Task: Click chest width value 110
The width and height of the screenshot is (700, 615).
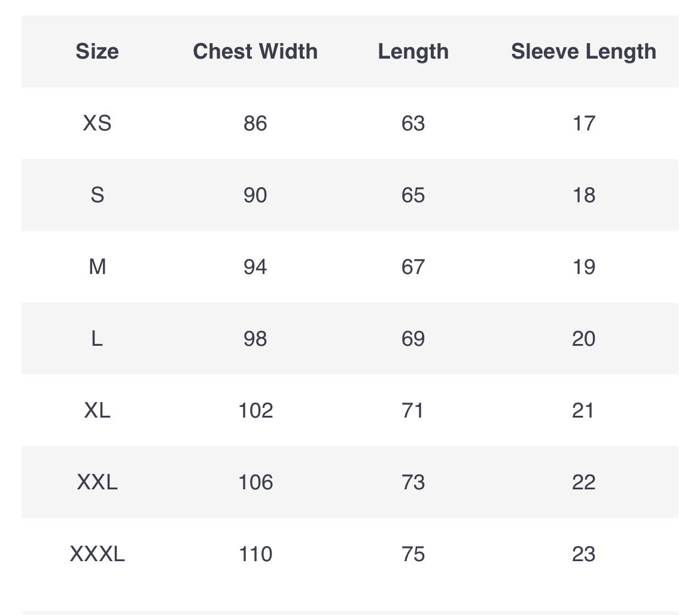Action: tap(255, 554)
